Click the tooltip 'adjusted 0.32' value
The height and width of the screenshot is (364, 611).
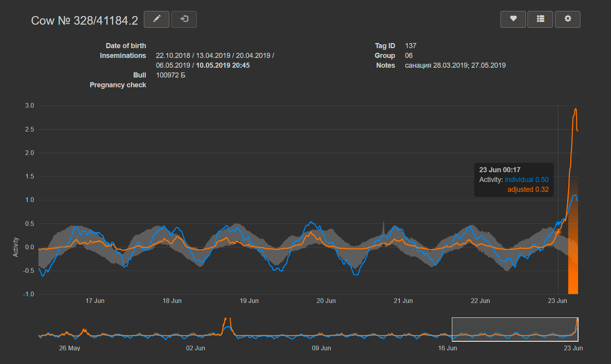pyautogui.click(x=528, y=189)
